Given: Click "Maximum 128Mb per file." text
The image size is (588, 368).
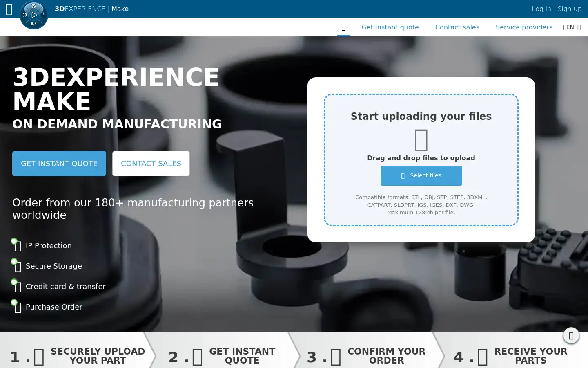Looking at the screenshot, I should click(x=421, y=212).
